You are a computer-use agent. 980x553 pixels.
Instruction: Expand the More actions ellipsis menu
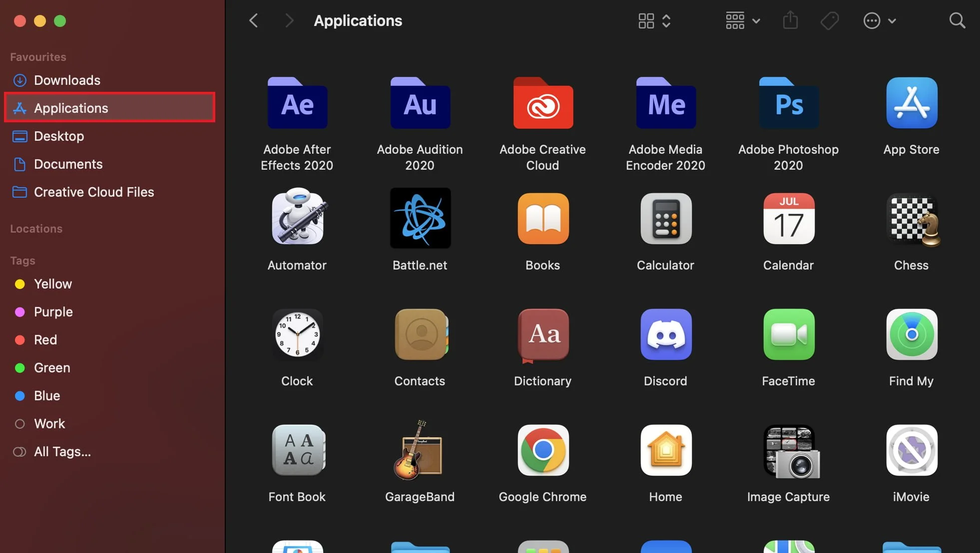tap(880, 21)
